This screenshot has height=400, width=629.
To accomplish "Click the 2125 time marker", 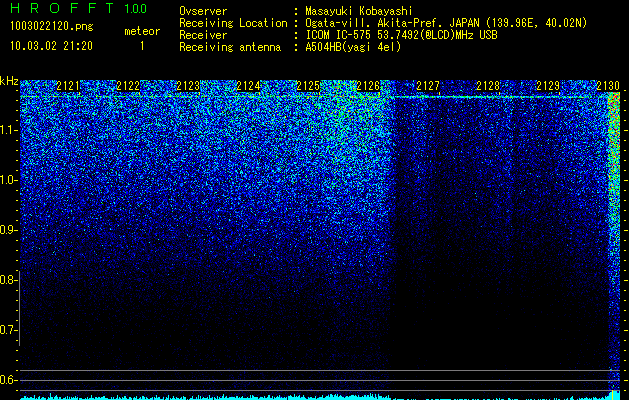I will point(308,86).
